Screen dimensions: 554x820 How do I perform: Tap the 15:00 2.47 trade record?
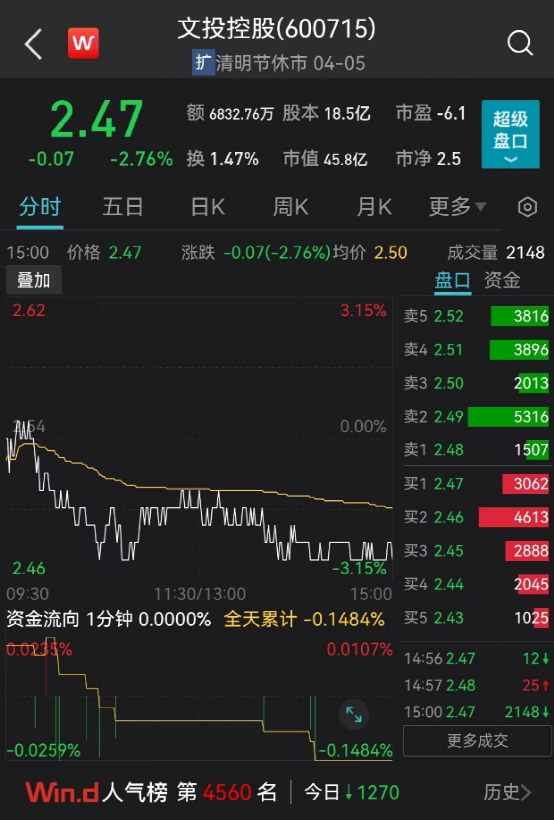pyautogui.click(x=476, y=712)
